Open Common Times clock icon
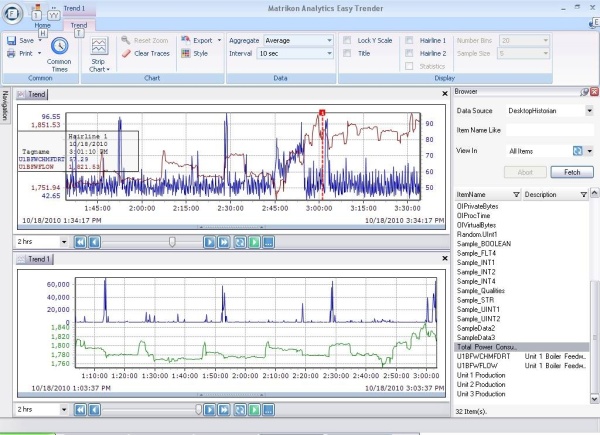Screen dimensions: 600x435 coord(60,46)
